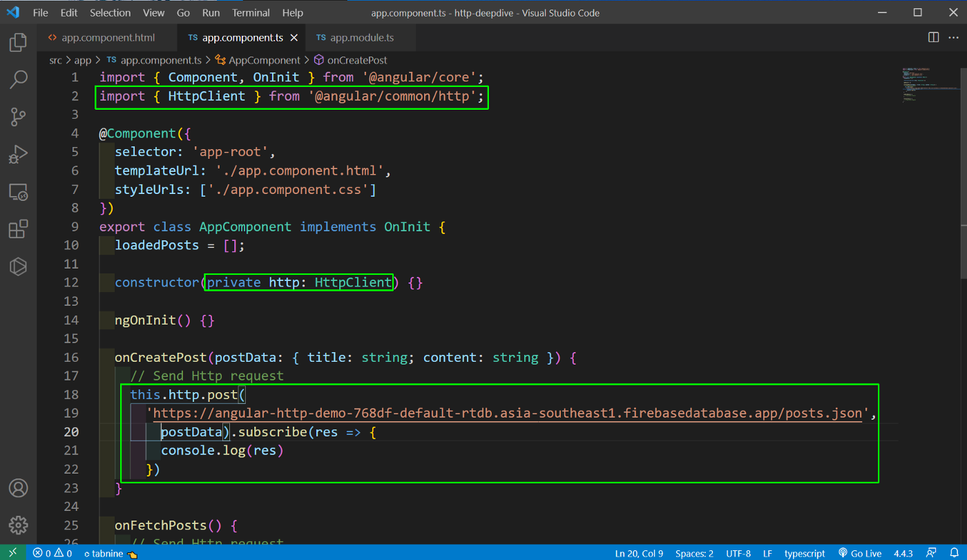Start Go Live server
The width and height of the screenshot is (967, 560).
pyautogui.click(x=860, y=553)
